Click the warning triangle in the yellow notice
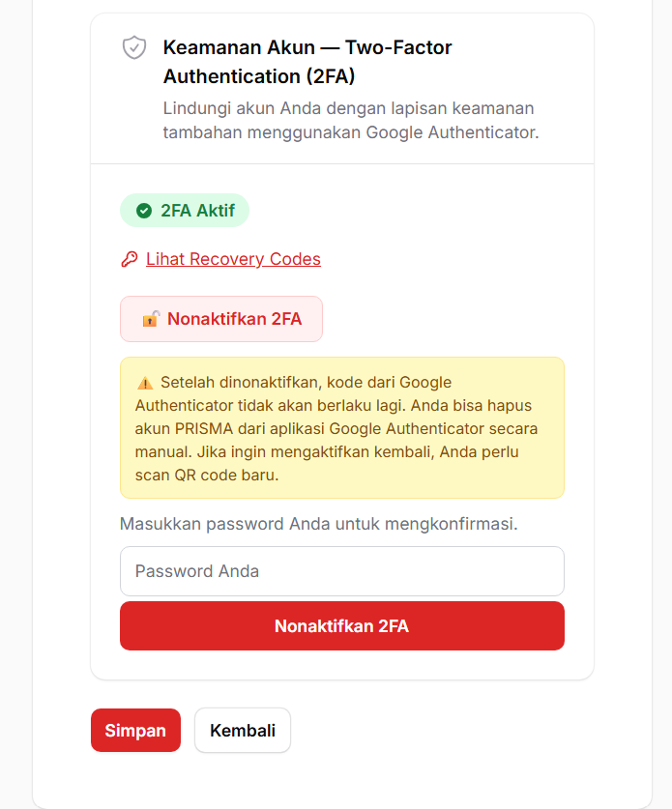This screenshot has height=809, width=672. tap(147, 382)
